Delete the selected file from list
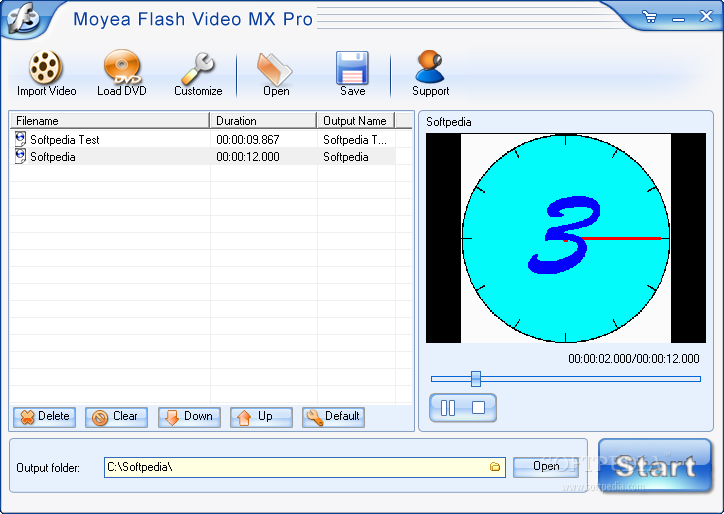Image resolution: width=724 pixels, height=514 pixels. coord(44,417)
